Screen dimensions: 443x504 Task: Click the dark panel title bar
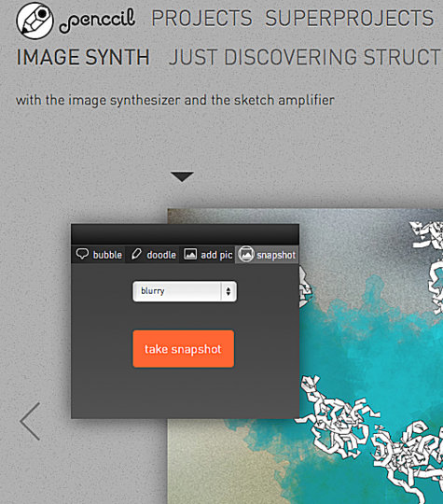(x=185, y=234)
